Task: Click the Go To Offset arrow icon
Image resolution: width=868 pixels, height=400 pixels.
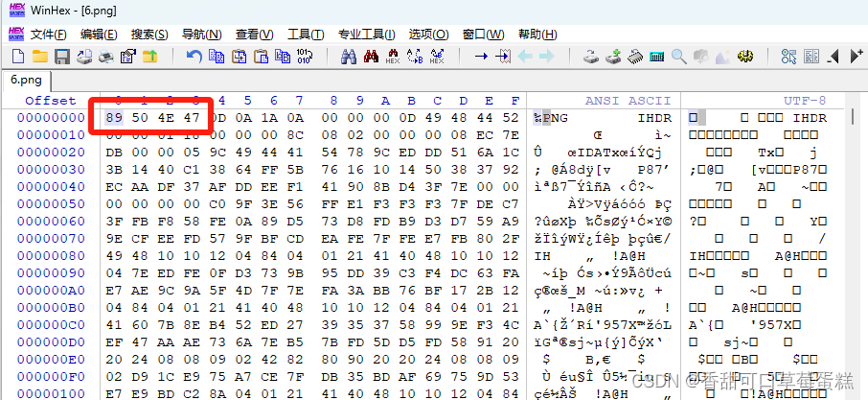Action: tap(481, 56)
